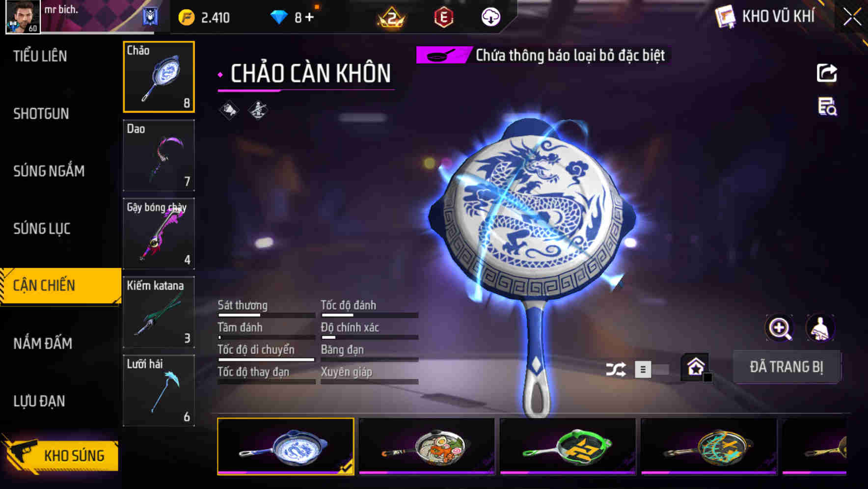Select the SHOTGUN category tab

[x=41, y=113]
